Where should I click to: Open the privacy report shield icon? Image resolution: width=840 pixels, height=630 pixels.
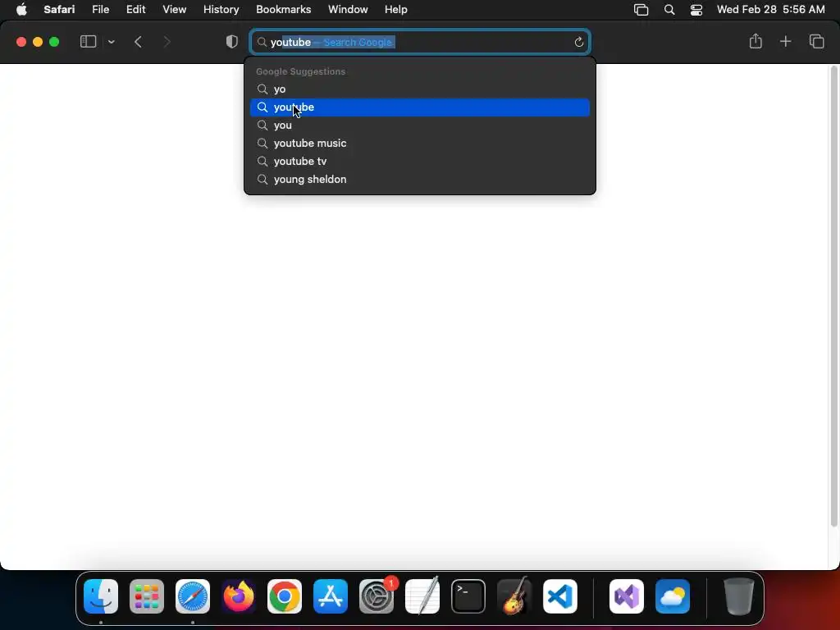[232, 42]
